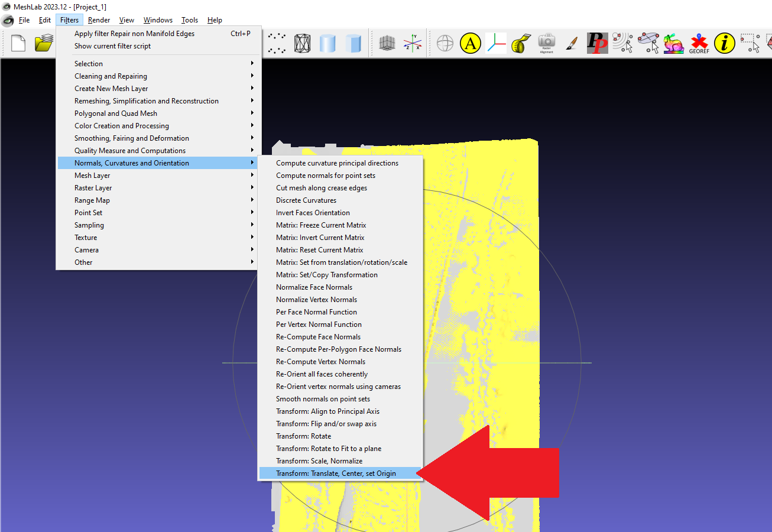Toggle the light blue flat shading cylinder icon
This screenshot has height=532, width=772.
tap(327, 43)
